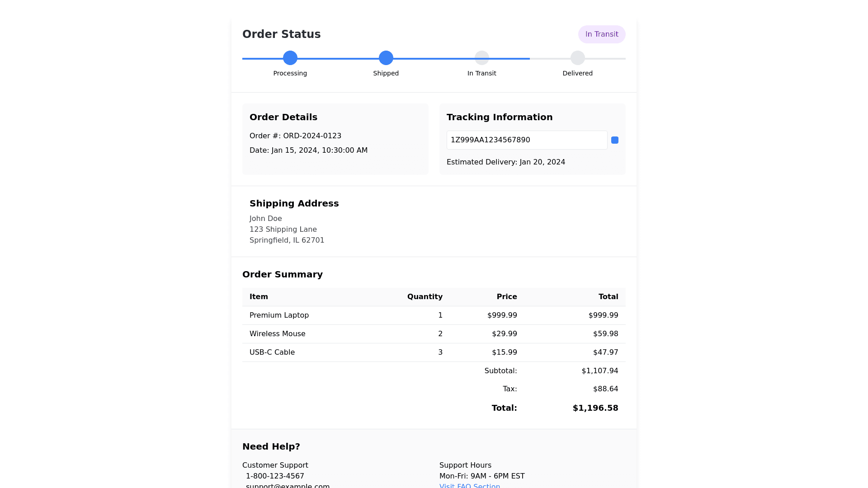Click the In Transit step circle

click(482, 58)
